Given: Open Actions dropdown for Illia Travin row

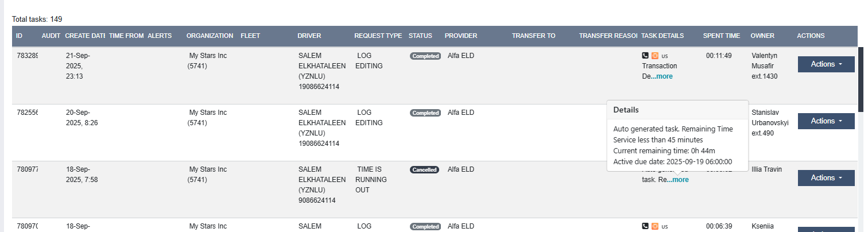Looking at the screenshot, I should point(826,178).
